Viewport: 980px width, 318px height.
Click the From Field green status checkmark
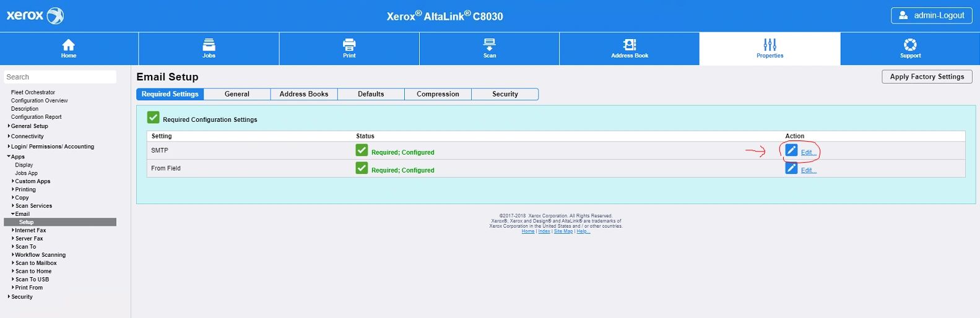tap(362, 168)
